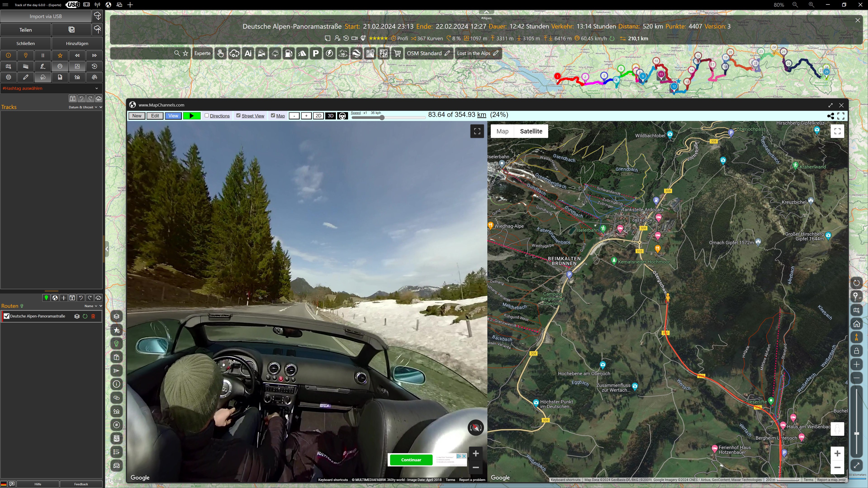868x488 pixels.
Task: Open the weather forecast tool icon
Action: pos(275,53)
